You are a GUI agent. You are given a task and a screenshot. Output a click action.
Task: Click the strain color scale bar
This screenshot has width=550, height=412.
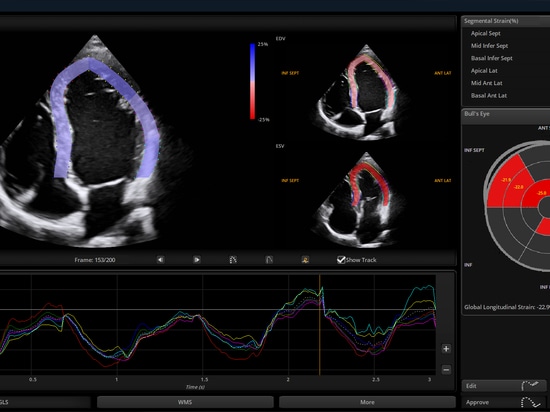[x=253, y=81]
